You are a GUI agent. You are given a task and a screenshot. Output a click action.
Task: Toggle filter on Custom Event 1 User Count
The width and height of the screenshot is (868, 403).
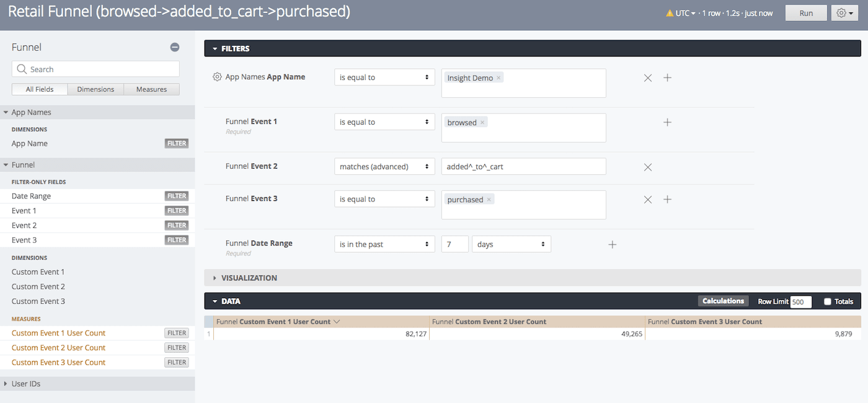[176, 333]
